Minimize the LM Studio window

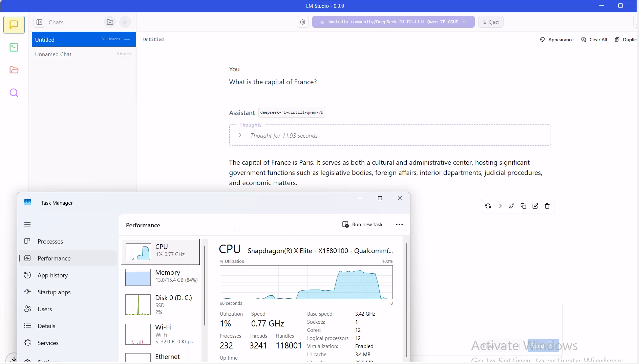coord(601,6)
